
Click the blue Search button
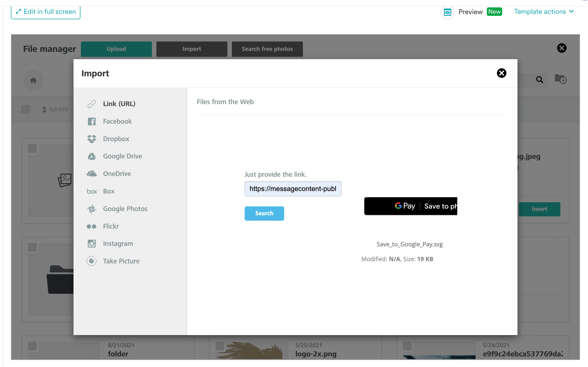pos(264,213)
